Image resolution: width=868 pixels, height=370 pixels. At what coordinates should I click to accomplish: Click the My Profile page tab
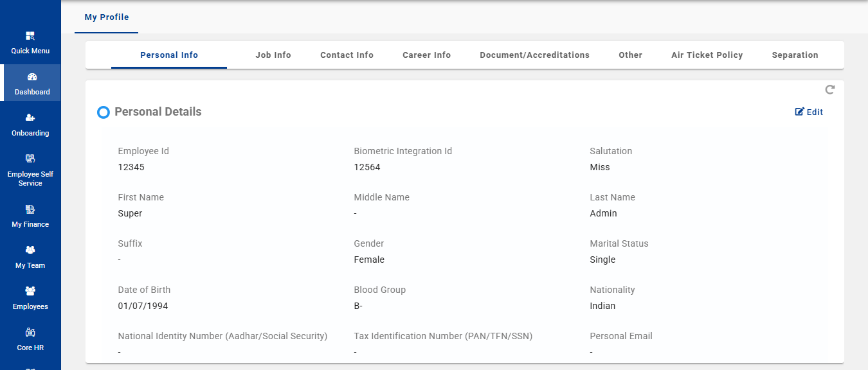[107, 17]
